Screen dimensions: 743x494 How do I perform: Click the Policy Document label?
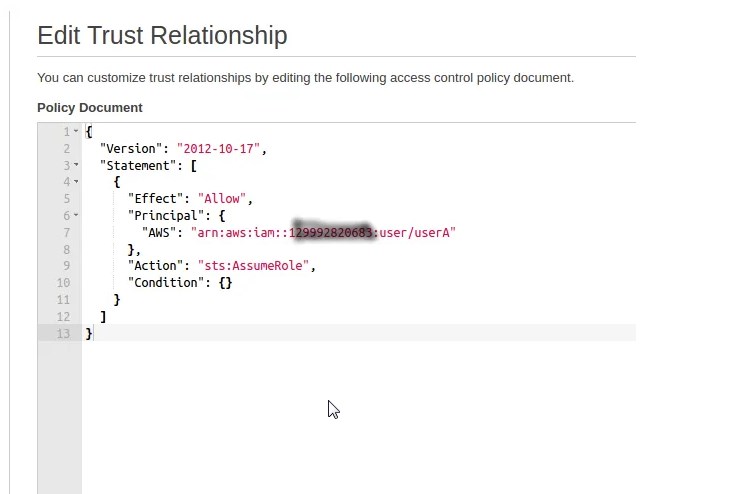[90, 107]
